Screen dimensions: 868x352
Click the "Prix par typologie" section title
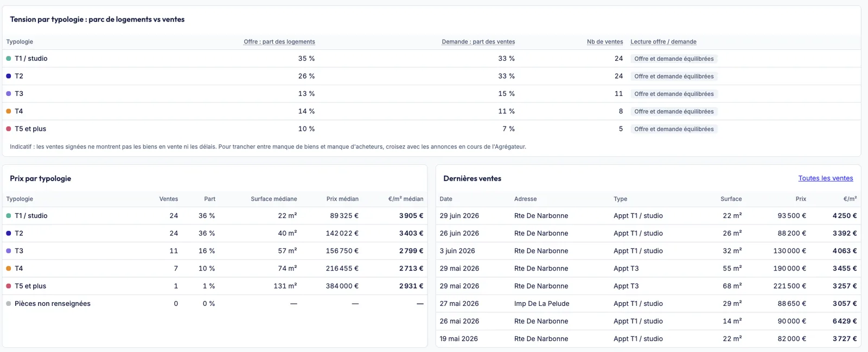(41, 178)
